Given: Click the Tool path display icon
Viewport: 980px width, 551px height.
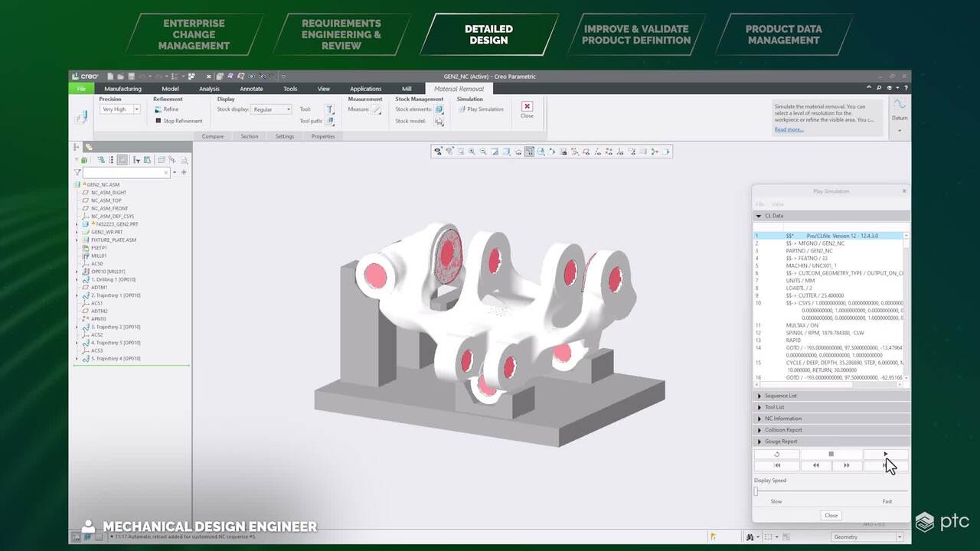Looking at the screenshot, I should 330,121.
